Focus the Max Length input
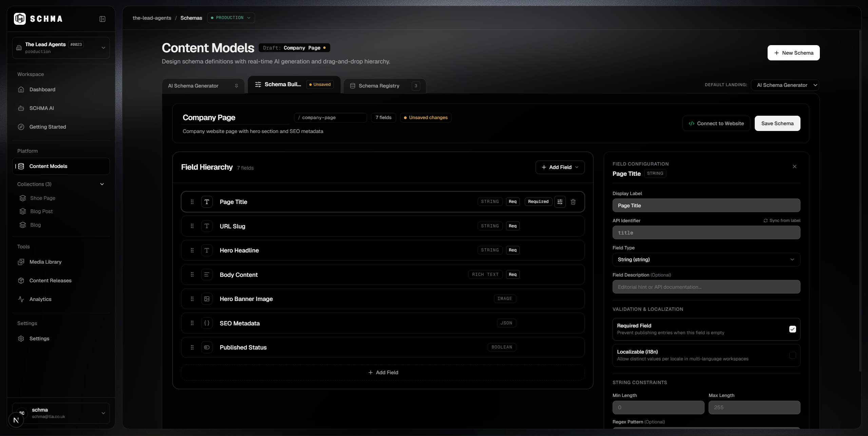Image resolution: width=868 pixels, height=436 pixels. [754, 407]
